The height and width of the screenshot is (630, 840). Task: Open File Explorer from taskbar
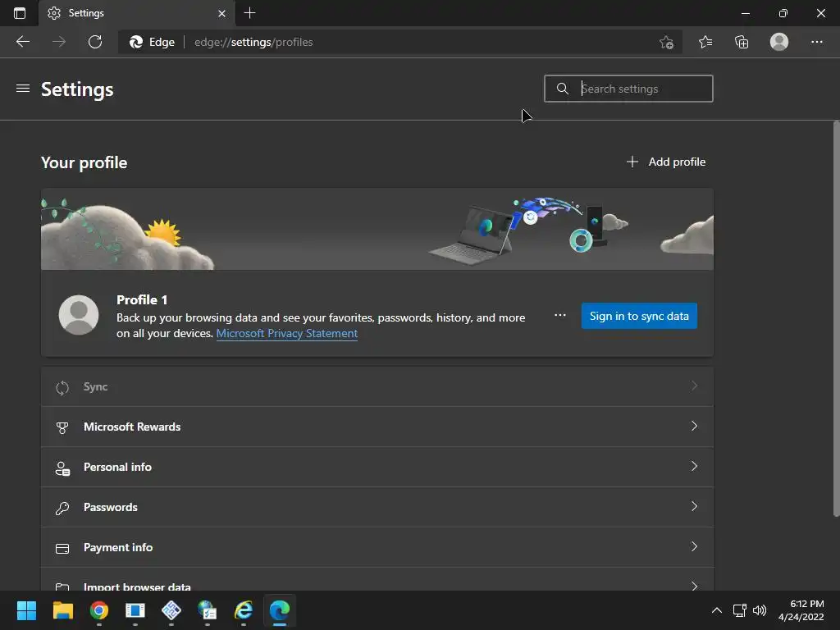[62, 610]
